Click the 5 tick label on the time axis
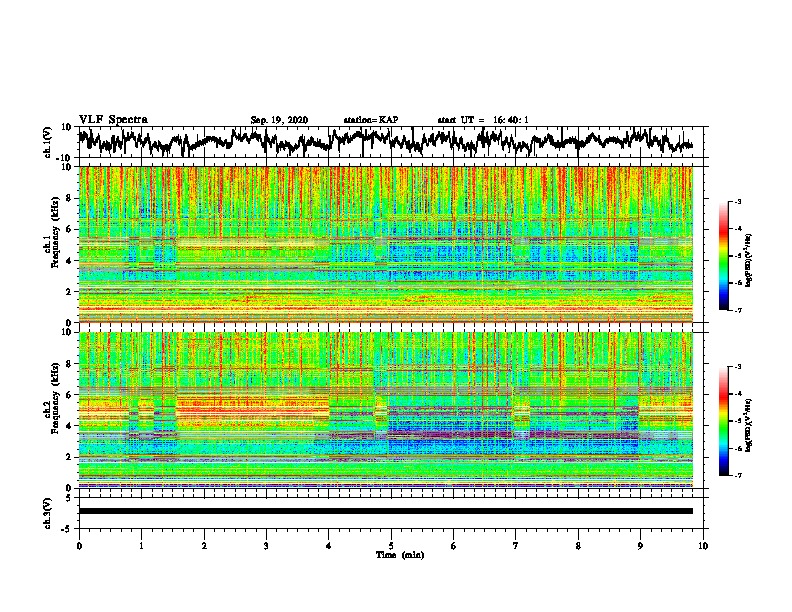This screenshot has width=792, height=612. (x=391, y=546)
